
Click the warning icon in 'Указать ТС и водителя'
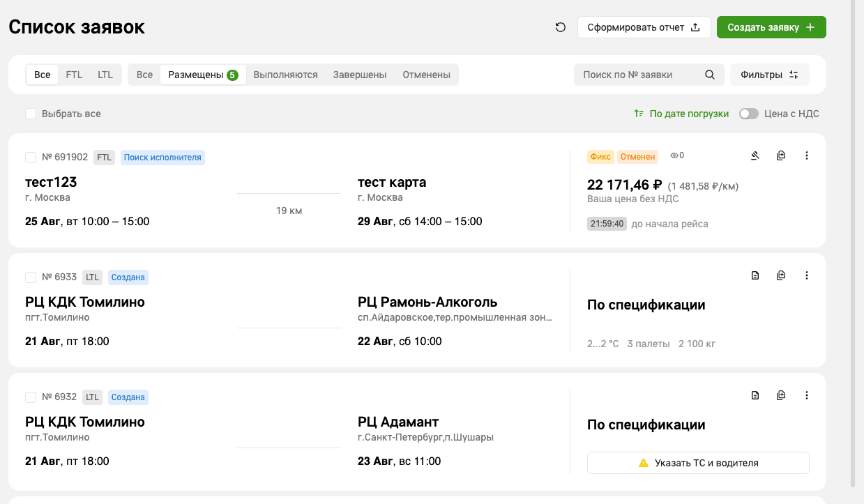point(644,463)
